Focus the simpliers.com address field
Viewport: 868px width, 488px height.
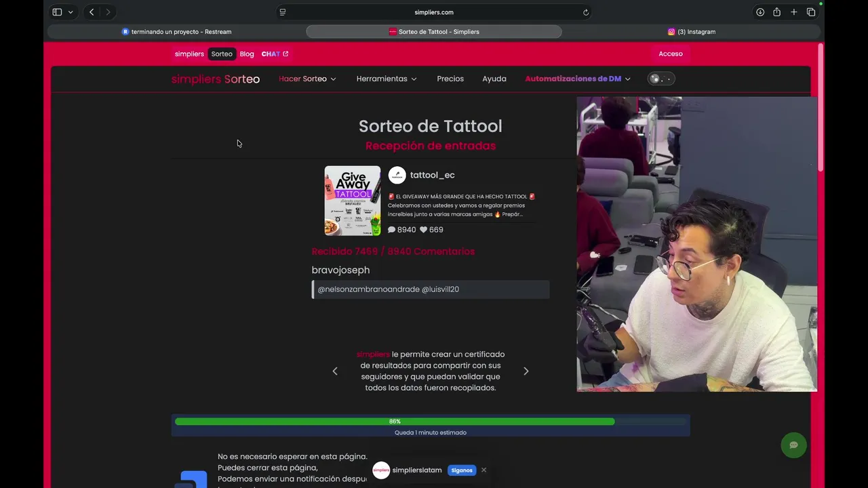tap(434, 12)
